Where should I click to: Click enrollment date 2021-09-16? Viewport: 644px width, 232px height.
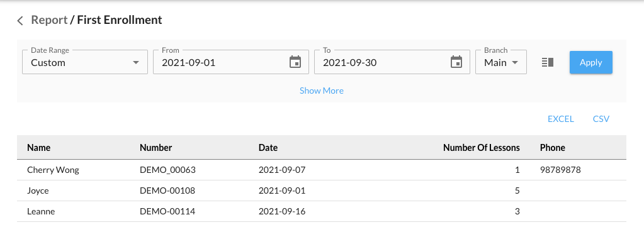(282, 211)
